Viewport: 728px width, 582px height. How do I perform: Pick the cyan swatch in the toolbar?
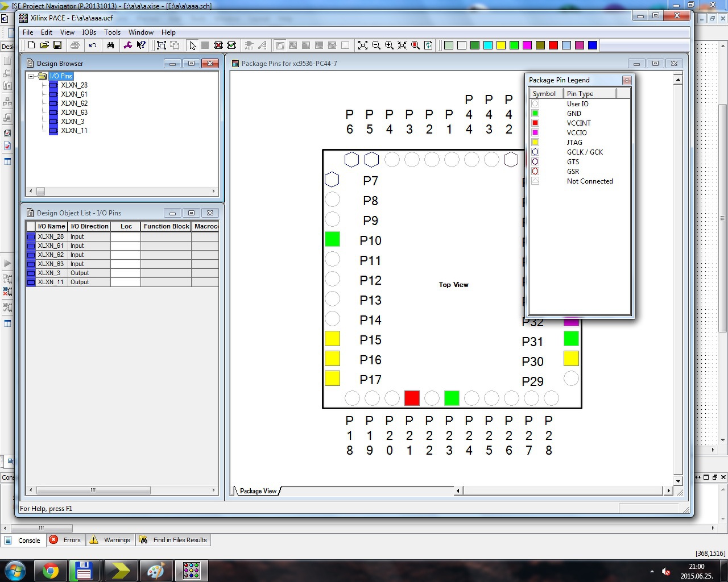coord(488,45)
